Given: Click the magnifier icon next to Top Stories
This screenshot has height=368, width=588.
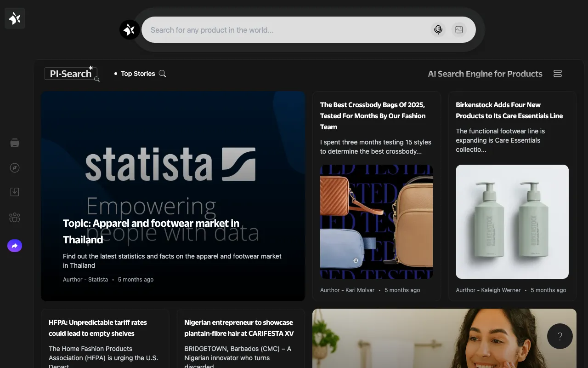Looking at the screenshot, I should [162, 74].
